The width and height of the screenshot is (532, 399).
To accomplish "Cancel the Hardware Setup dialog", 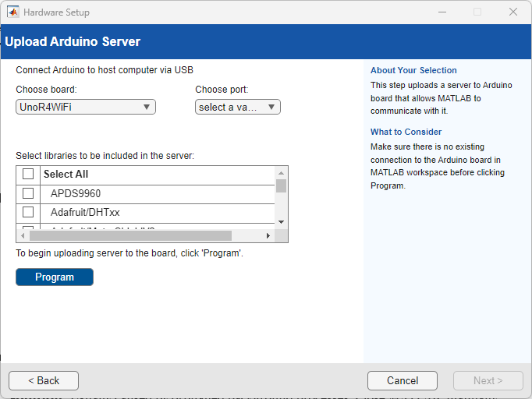I will [x=402, y=380].
